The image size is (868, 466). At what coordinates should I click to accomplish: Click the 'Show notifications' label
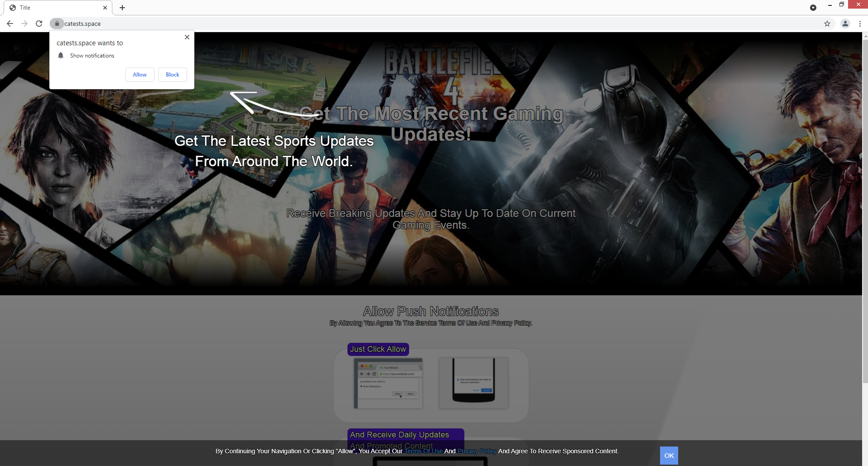coord(92,56)
